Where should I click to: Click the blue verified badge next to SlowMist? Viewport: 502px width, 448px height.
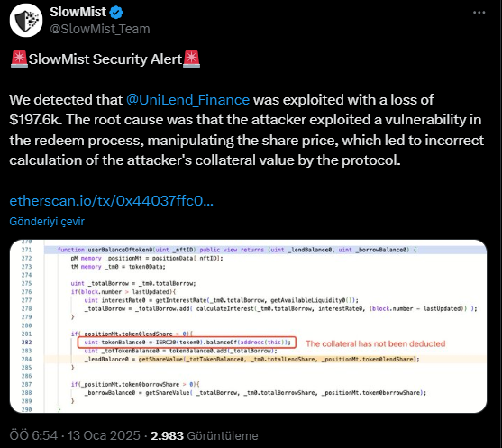(116, 13)
